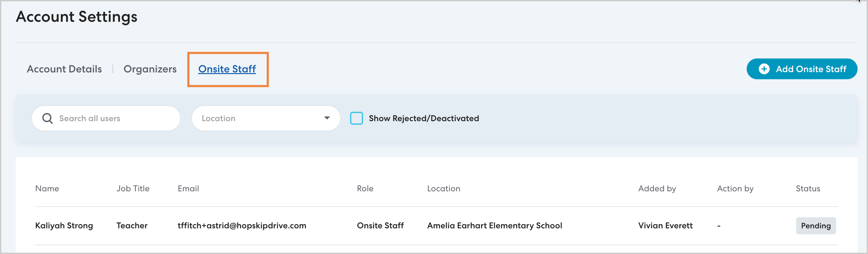Screen dimensions: 868x254
Task: Click the tffitch+astrid@hopskipdrive.com email
Action: tap(242, 226)
